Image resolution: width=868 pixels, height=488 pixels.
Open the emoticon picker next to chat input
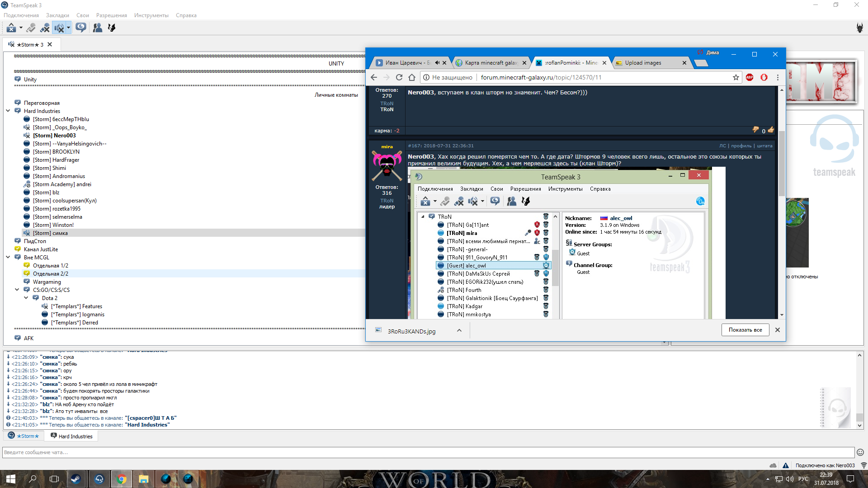(860, 452)
